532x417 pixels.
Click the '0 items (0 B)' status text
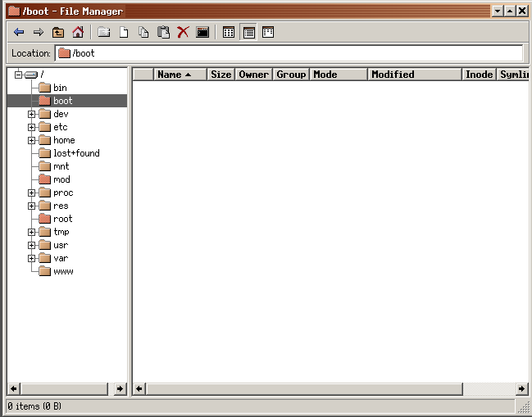34,406
